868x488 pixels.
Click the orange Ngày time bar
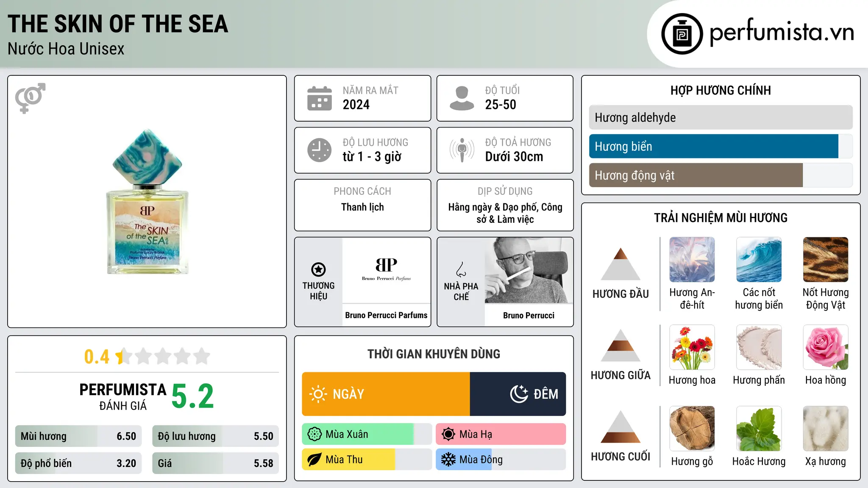386,394
